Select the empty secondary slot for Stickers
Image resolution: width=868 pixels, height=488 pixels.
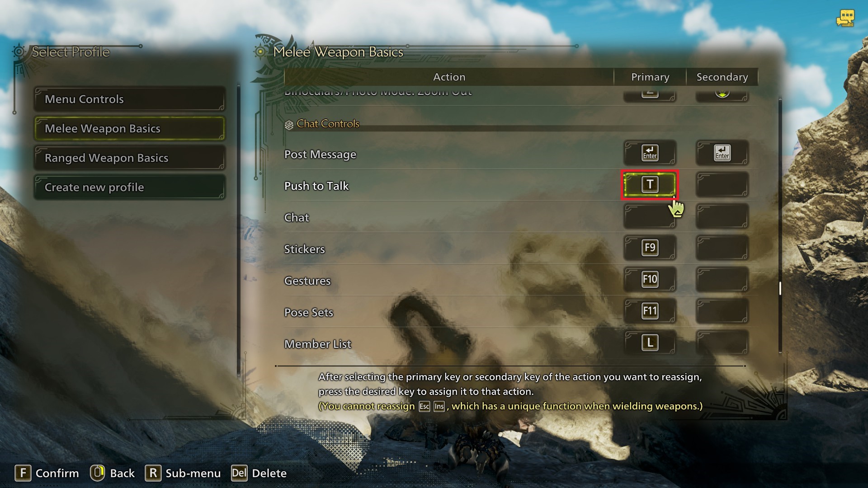tap(722, 248)
